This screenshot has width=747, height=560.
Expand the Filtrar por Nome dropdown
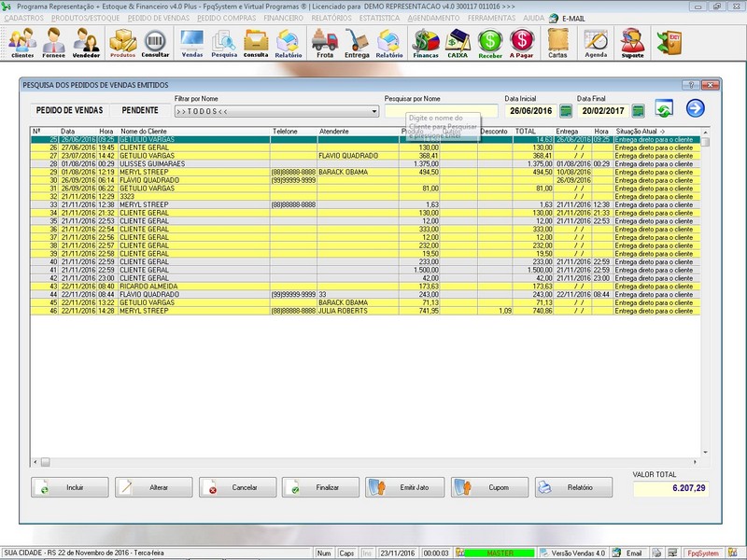click(x=374, y=111)
